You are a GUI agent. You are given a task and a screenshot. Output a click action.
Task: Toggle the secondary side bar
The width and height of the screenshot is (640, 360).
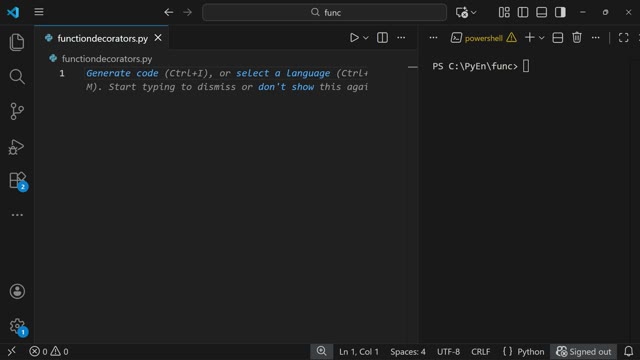pos(560,12)
